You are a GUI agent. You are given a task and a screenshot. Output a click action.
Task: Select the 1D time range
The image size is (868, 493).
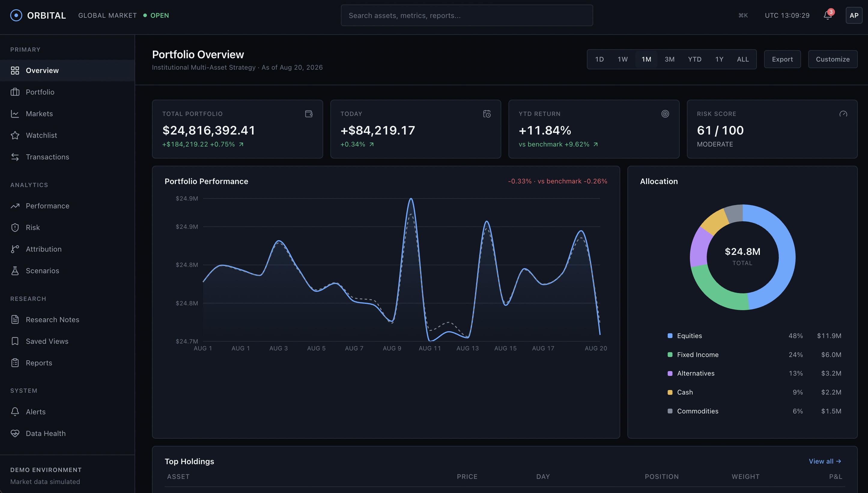point(599,59)
